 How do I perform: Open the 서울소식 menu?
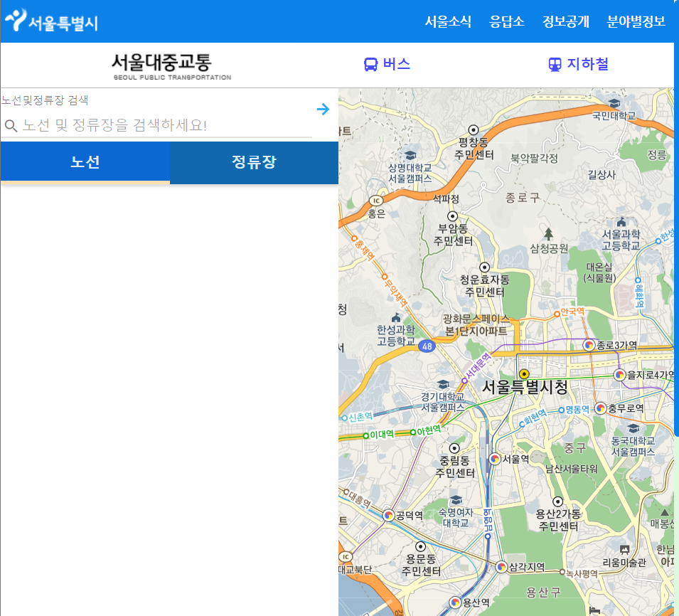point(448,21)
